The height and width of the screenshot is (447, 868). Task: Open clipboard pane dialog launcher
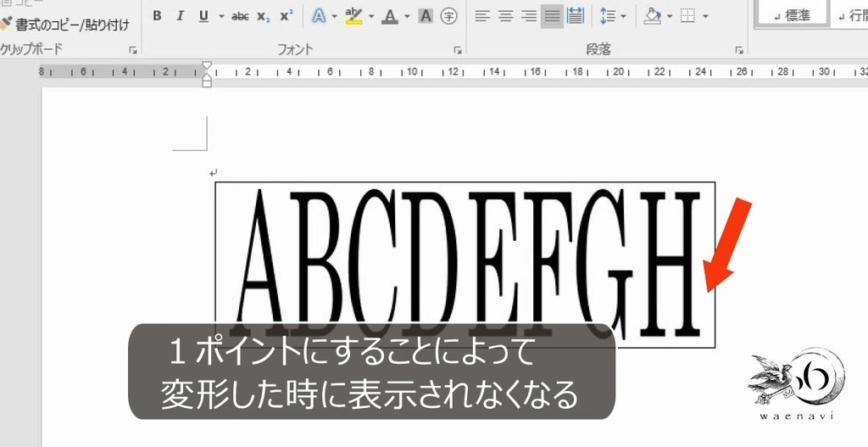pyautogui.click(x=133, y=50)
